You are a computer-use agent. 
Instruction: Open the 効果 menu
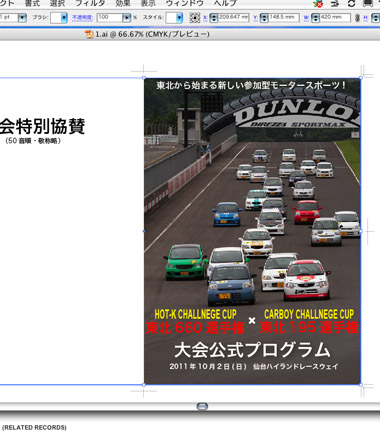[123, 3]
